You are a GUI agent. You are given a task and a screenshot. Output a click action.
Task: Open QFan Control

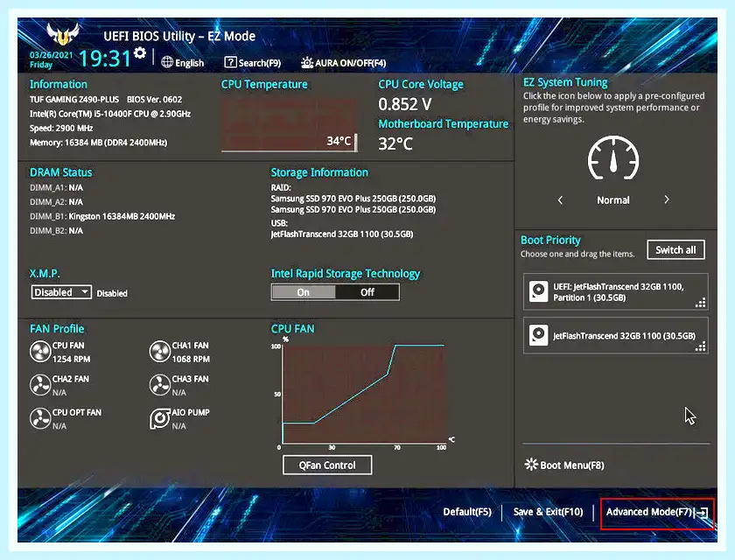[327, 465]
